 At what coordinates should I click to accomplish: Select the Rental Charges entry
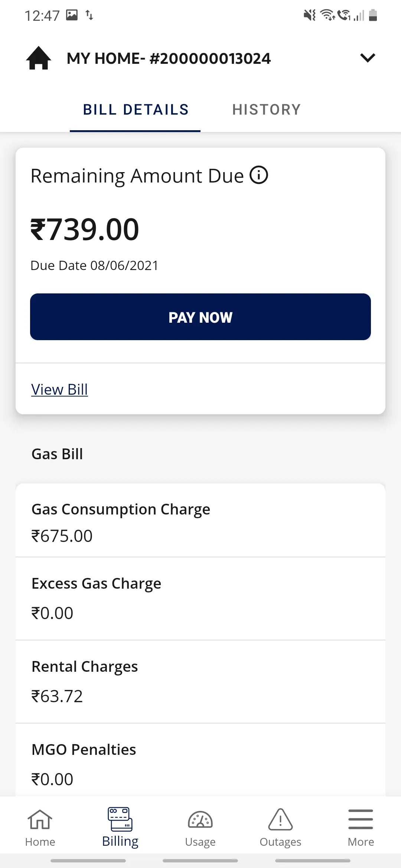click(x=200, y=680)
